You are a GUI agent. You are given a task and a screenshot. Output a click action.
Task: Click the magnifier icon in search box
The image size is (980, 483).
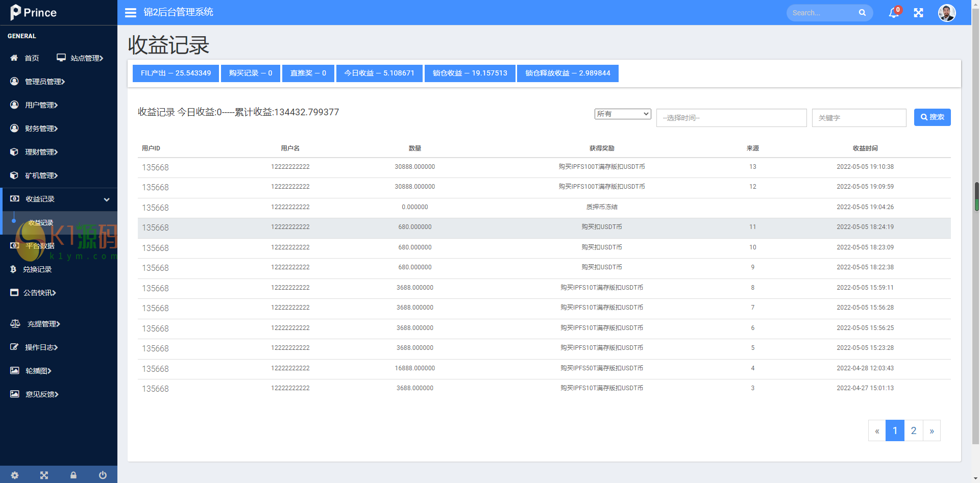(862, 13)
